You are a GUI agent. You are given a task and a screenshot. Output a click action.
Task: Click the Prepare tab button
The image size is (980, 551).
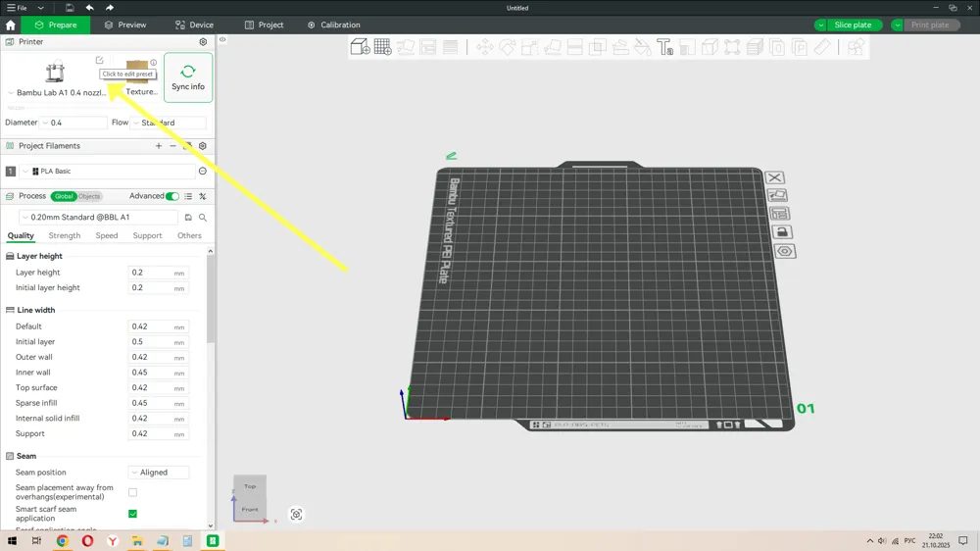[56, 25]
